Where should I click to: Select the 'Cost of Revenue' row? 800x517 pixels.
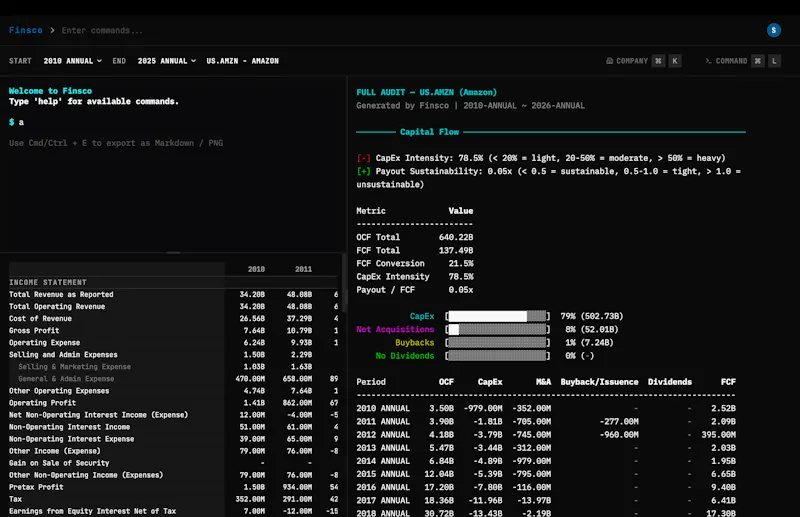tap(173, 318)
